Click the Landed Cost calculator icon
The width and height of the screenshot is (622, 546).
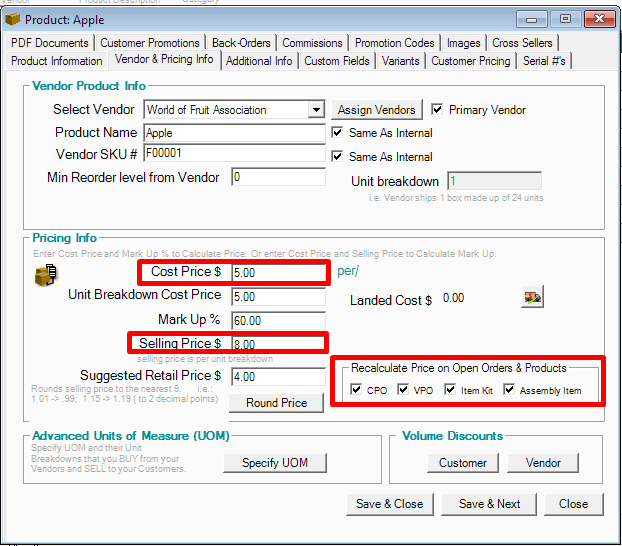coord(532,298)
